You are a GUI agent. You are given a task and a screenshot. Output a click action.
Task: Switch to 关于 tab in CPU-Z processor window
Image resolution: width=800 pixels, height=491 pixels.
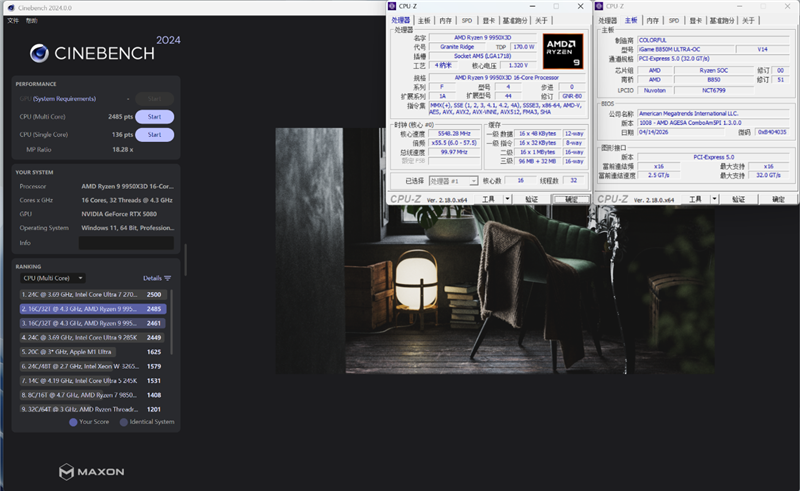pos(541,20)
